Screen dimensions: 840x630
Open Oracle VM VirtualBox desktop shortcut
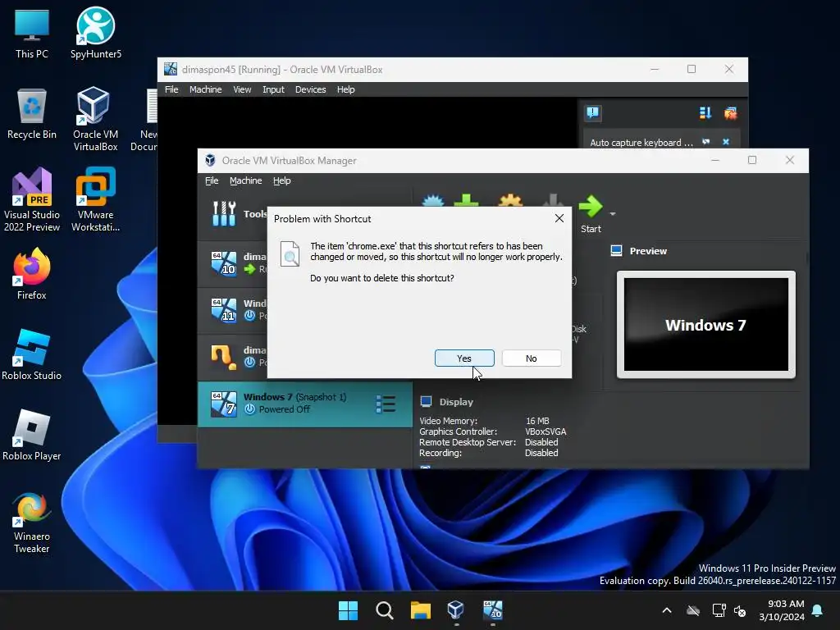[95, 119]
